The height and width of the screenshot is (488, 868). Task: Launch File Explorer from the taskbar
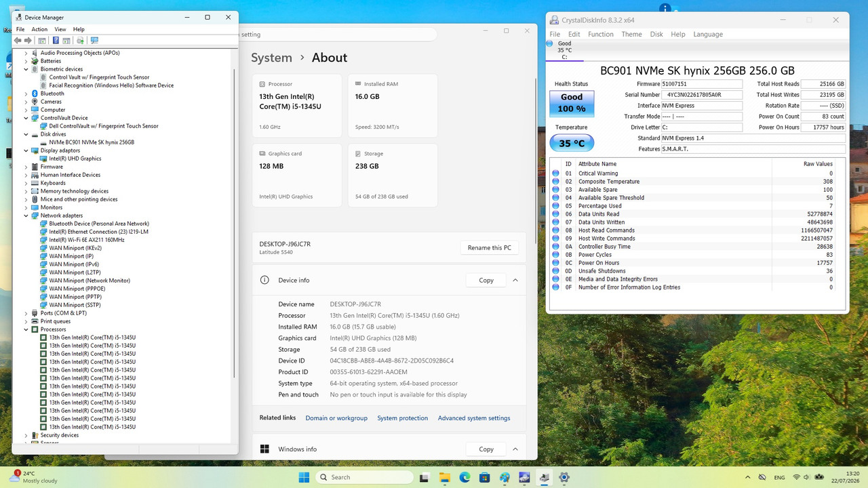[x=445, y=477]
